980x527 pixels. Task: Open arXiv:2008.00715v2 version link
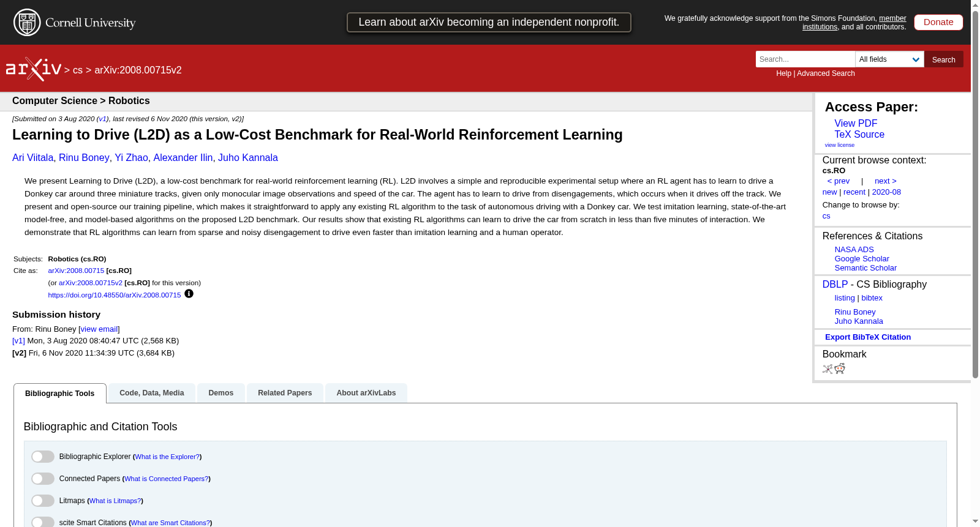pos(91,283)
